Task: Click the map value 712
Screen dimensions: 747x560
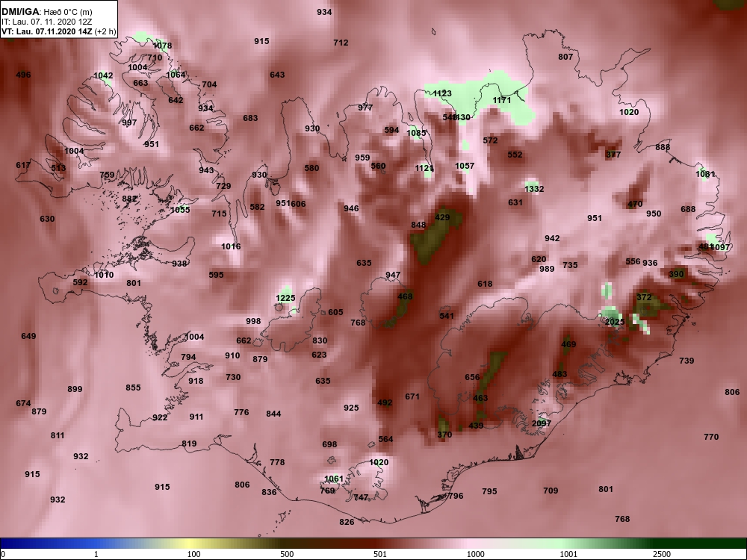Action: [x=341, y=43]
